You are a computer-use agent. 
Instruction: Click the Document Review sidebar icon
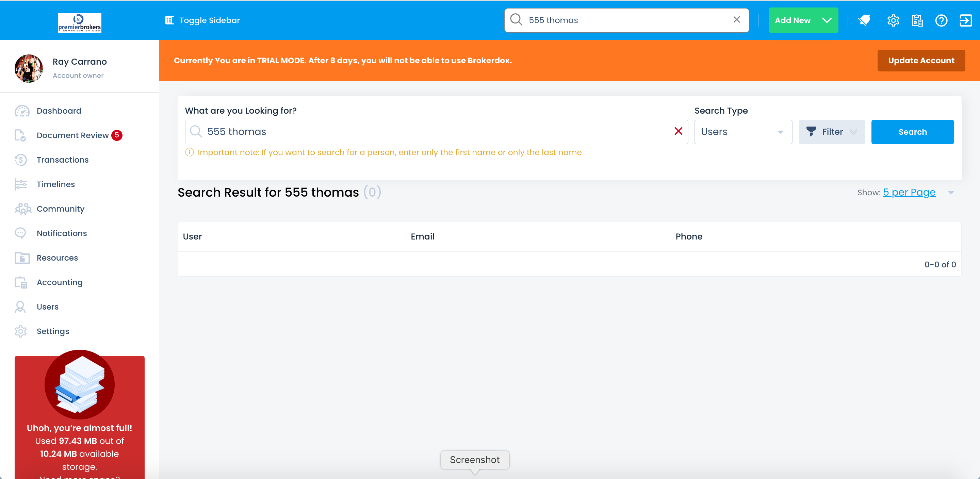pos(20,135)
